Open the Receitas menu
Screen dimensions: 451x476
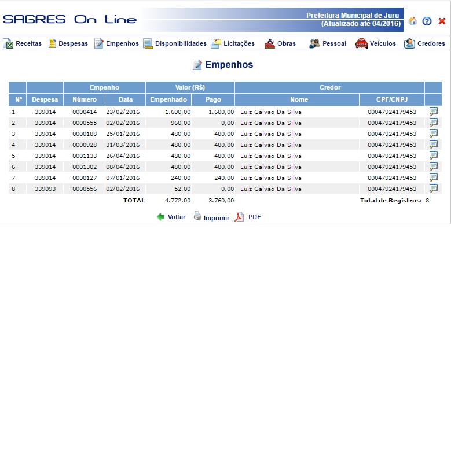23,43
